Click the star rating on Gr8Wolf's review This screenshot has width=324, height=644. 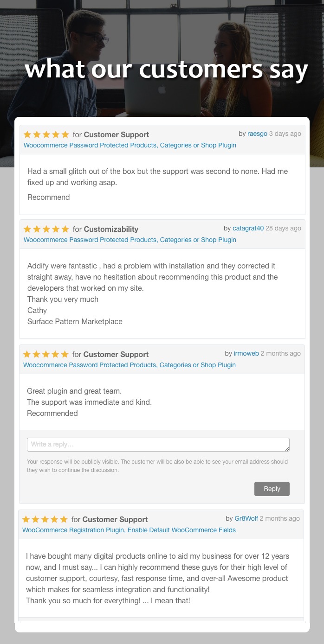tap(45, 519)
